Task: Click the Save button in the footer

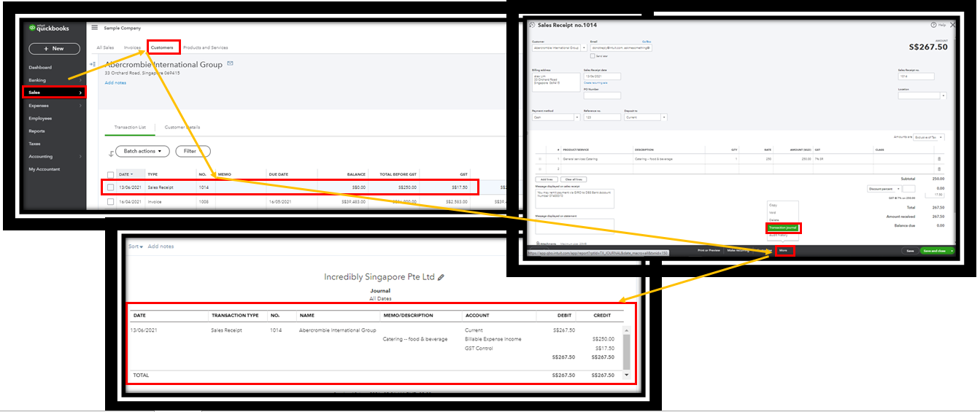Action: 910,250
